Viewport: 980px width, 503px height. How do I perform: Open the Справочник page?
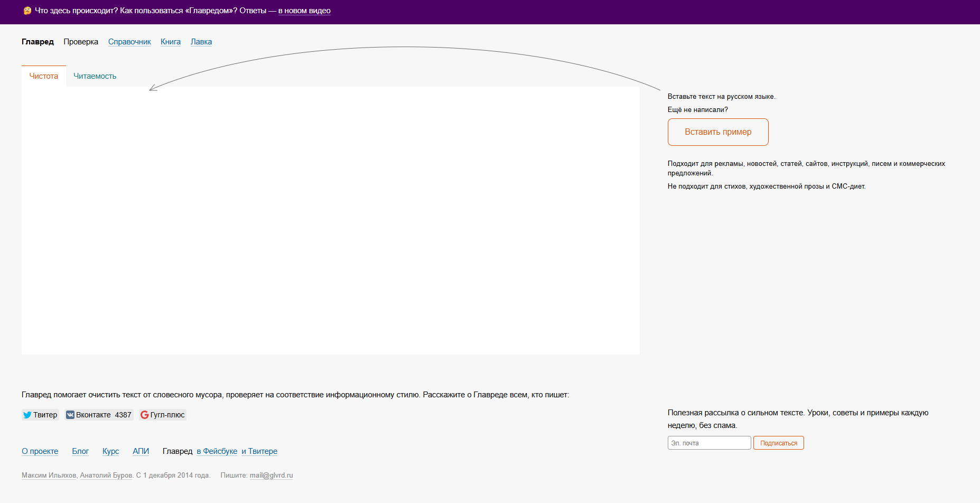click(x=129, y=42)
